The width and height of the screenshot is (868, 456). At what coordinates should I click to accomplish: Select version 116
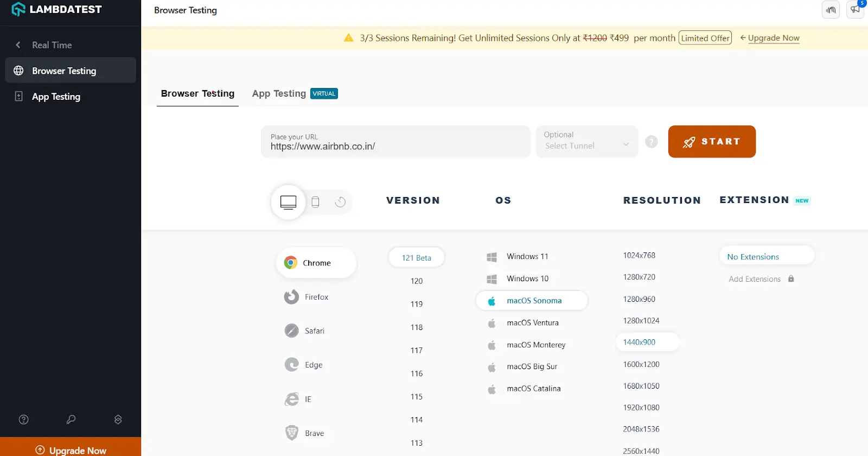click(x=416, y=373)
